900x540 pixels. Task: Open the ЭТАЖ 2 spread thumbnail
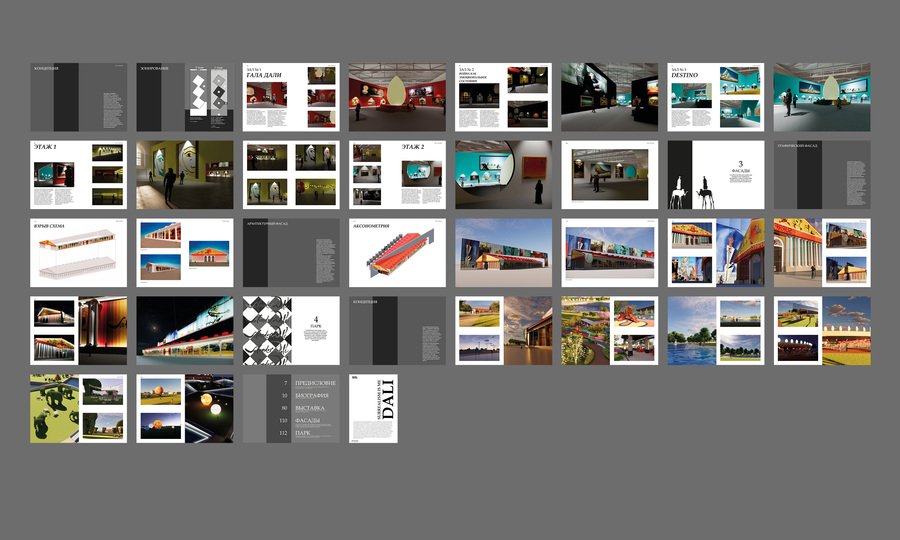click(397, 175)
